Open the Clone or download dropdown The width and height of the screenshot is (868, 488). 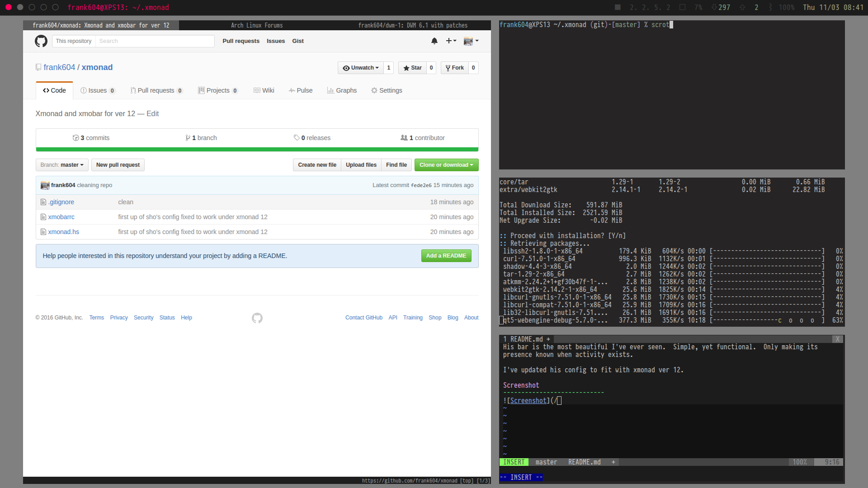[446, 165]
